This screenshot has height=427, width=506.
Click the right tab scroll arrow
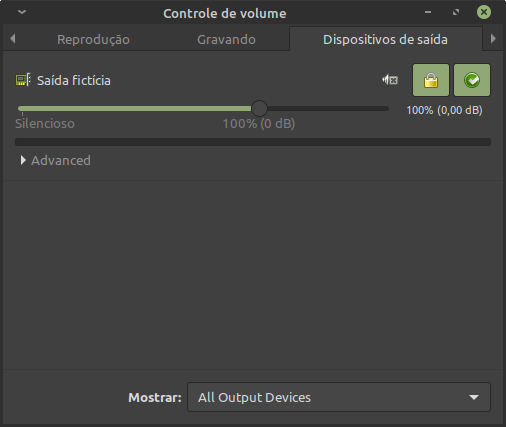(x=493, y=39)
